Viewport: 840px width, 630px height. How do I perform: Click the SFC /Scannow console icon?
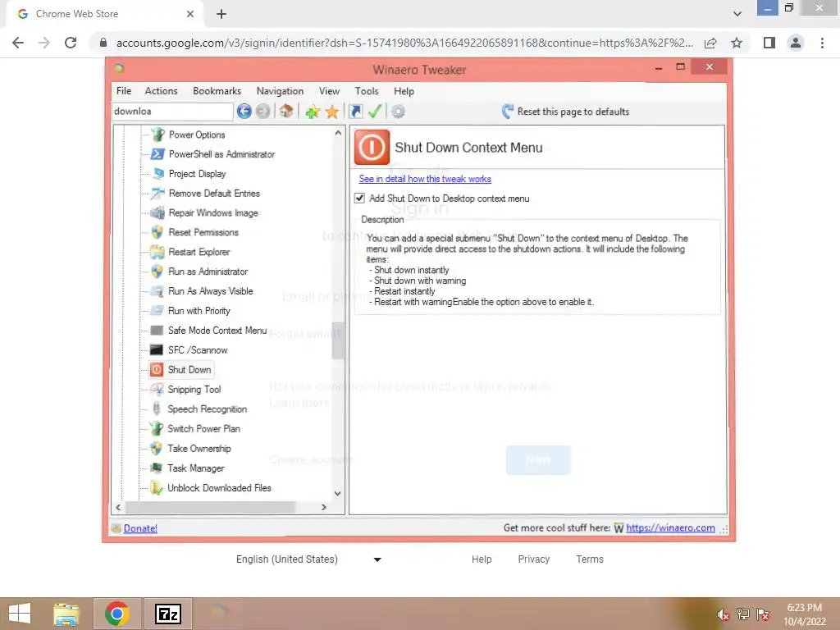pyautogui.click(x=157, y=349)
